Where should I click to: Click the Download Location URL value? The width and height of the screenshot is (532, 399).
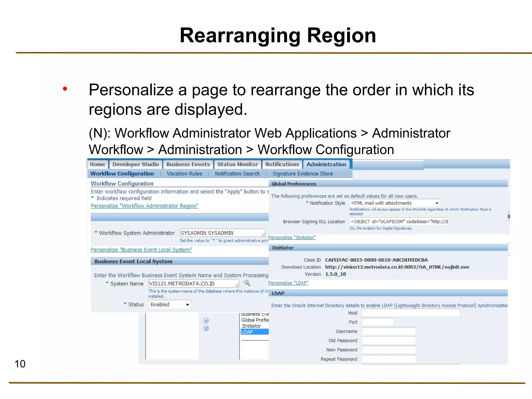tap(397, 267)
